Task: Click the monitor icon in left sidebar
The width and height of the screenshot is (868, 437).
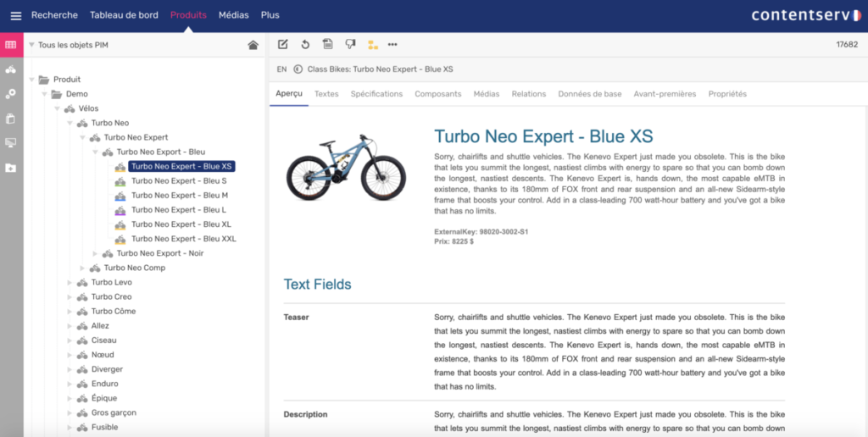Action: pyautogui.click(x=11, y=143)
